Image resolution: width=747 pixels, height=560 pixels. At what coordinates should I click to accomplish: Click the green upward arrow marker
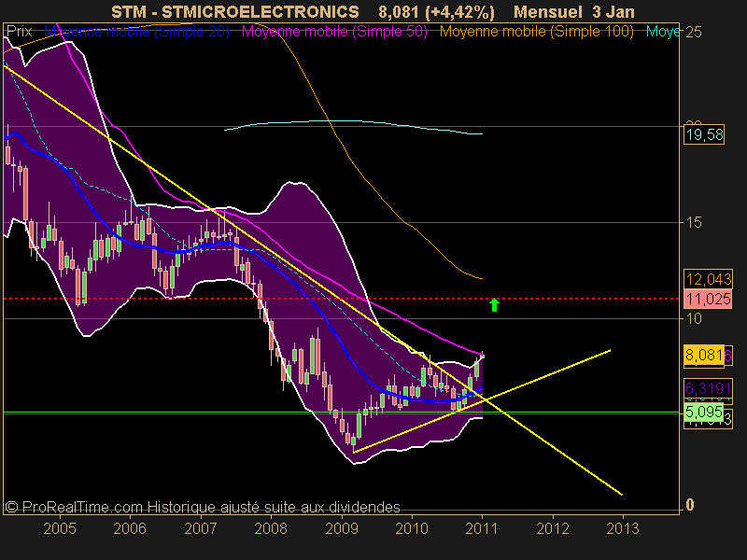pyautogui.click(x=495, y=305)
